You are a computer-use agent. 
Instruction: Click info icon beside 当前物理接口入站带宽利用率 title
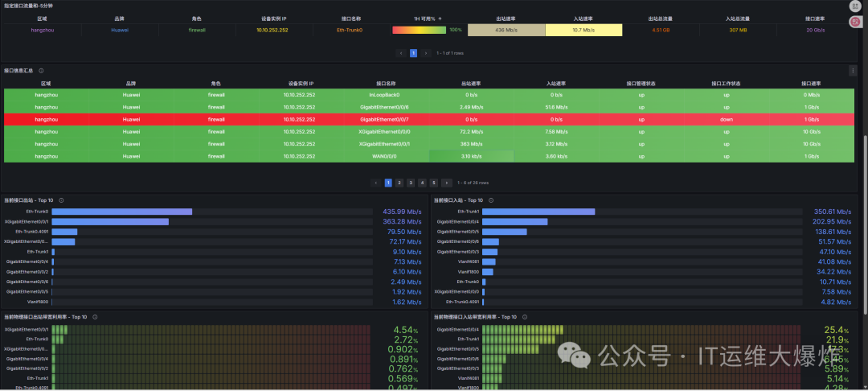click(x=524, y=317)
